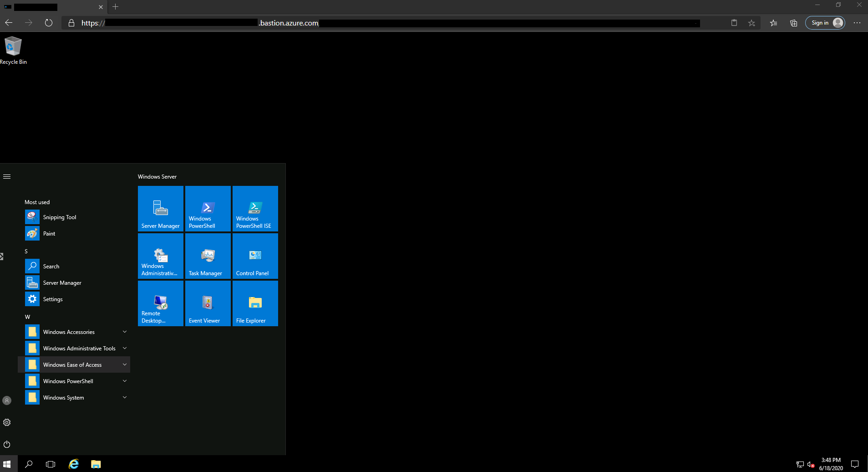Click the user account icon in Start menu
Viewport: 868px width, 472px height.
click(7, 400)
